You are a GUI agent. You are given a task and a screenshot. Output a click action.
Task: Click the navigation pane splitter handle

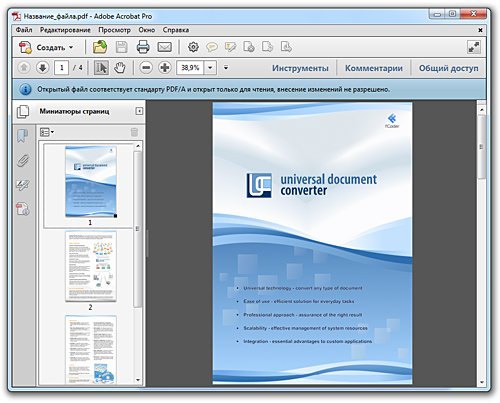tap(147, 243)
